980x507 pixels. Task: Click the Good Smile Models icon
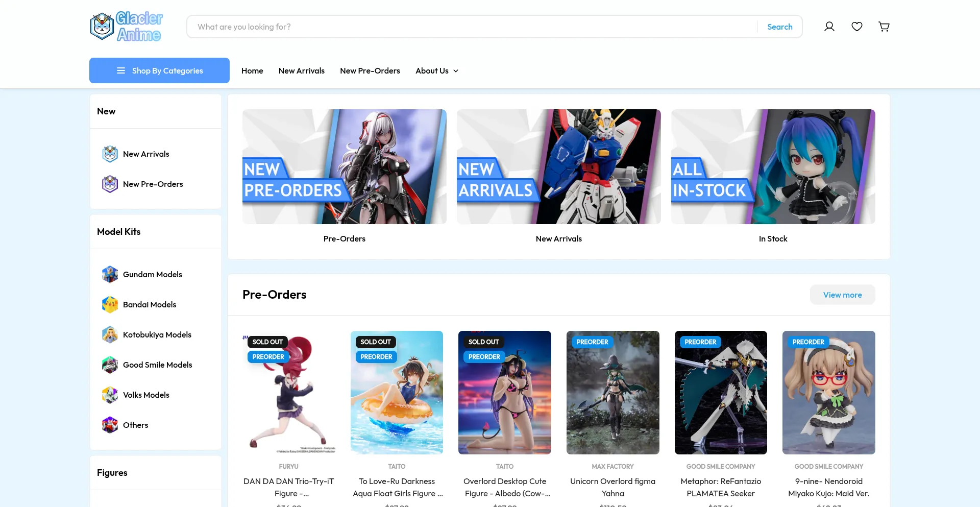click(110, 365)
